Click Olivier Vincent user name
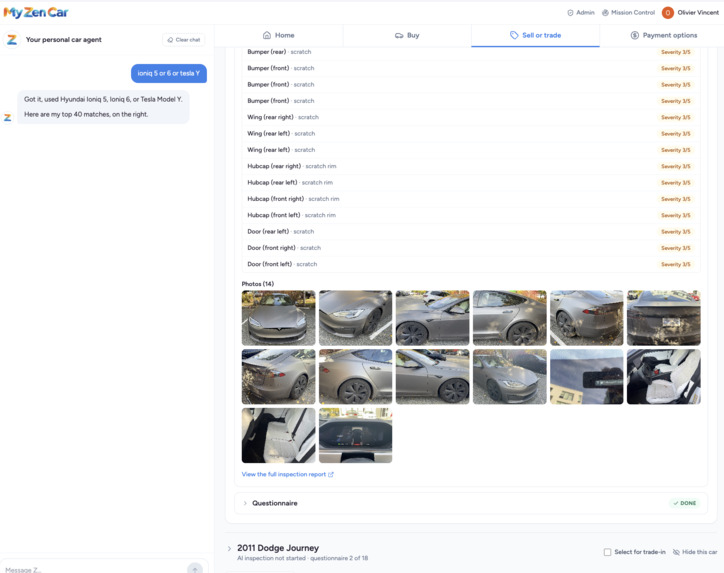Viewport: 724px width, 573px height. tap(698, 13)
